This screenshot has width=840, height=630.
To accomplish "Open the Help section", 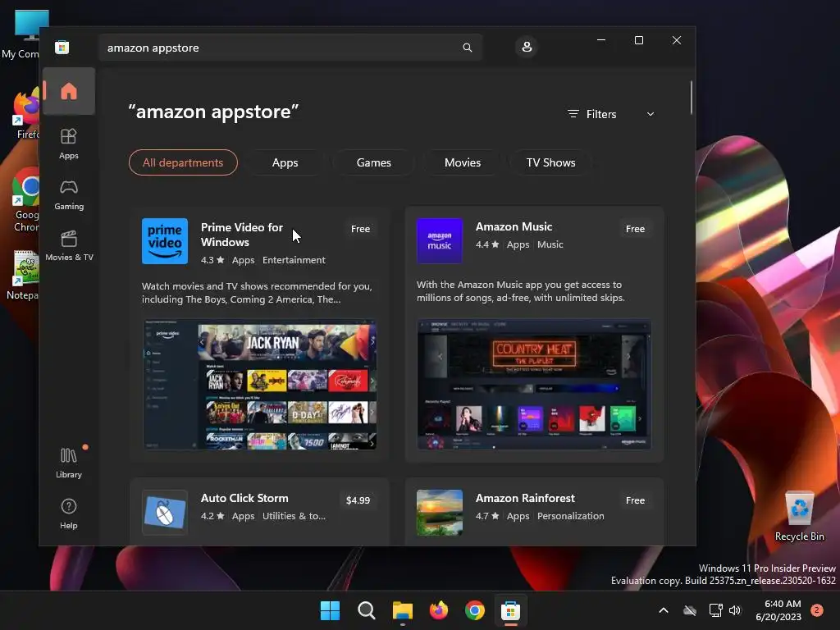I will point(69,514).
